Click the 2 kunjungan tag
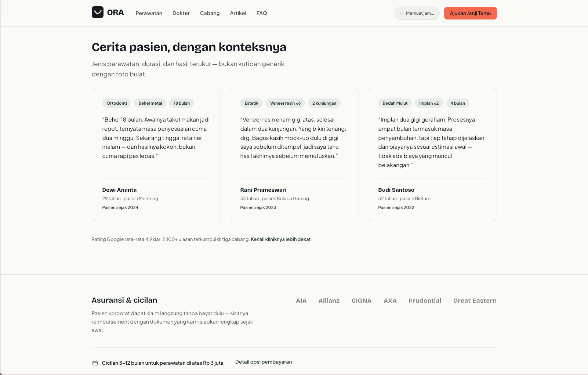588x375 pixels. tap(324, 103)
